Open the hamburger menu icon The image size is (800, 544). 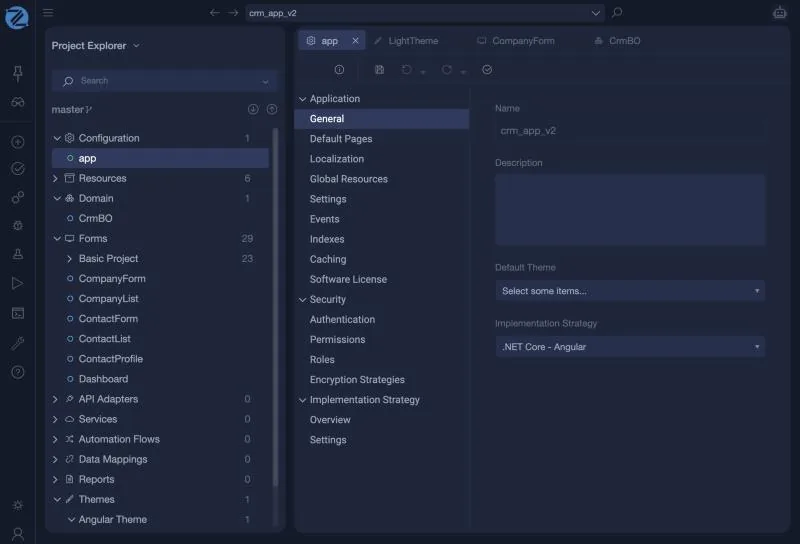click(48, 13)
